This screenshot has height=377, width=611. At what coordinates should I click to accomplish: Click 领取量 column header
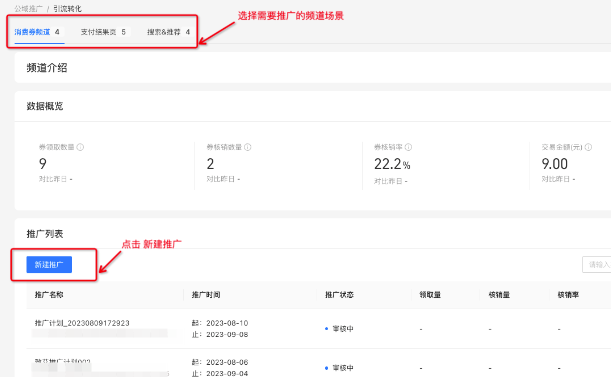tap(430, 295)
